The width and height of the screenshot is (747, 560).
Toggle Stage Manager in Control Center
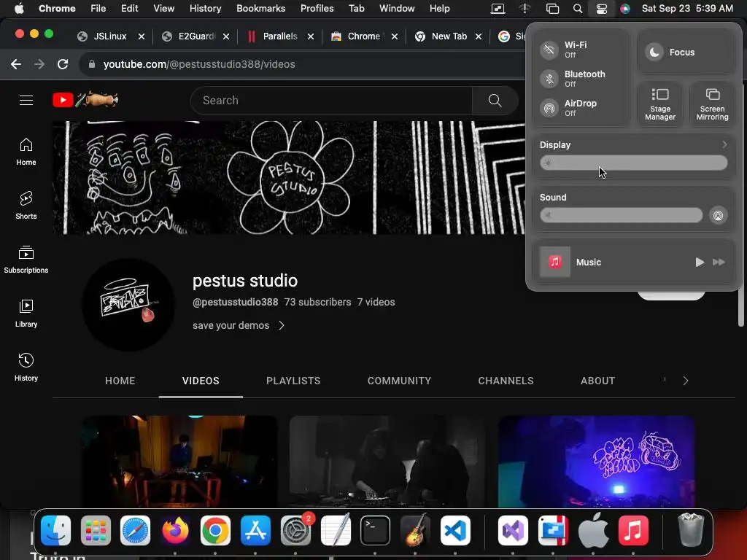click(x=659, y=104)
